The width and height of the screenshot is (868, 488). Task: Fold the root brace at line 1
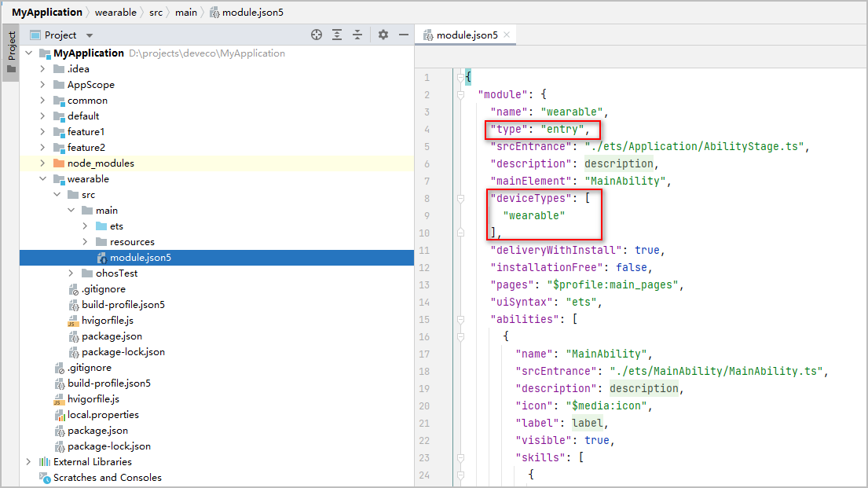[460, 78]
